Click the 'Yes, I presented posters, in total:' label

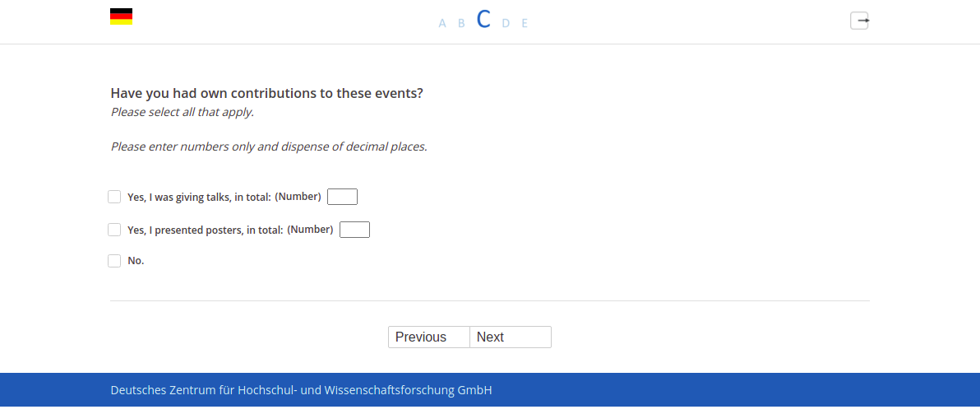coord(206,230)
